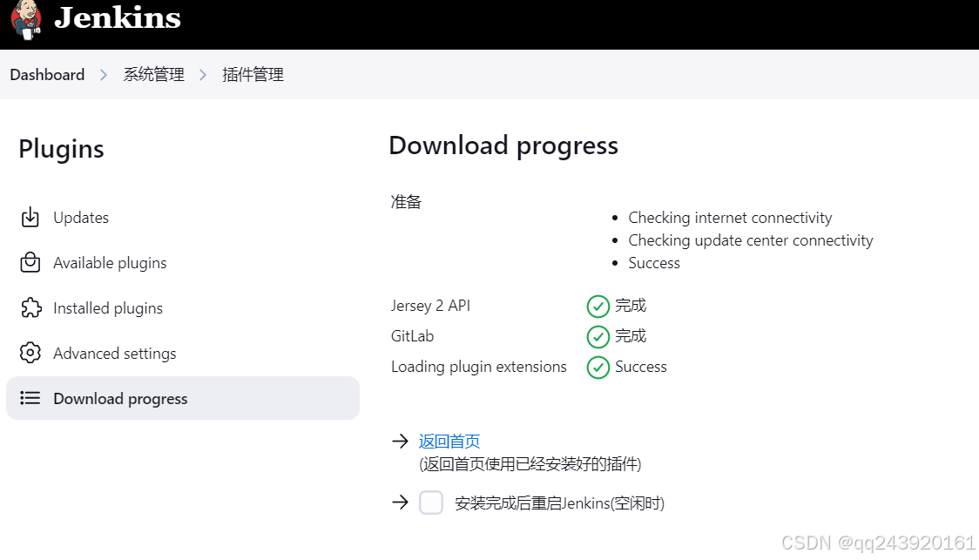Click green check icon for Jersey 2 API
Viewport: 979px width, 560px height.
[x=598, y=307]
